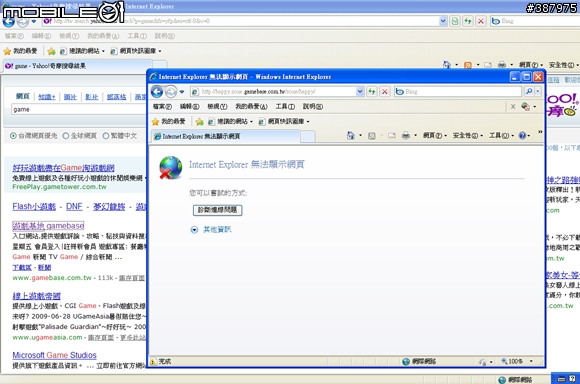Screen dimensions: 580x384
Task: Open 安全性(S) menu in front window
Action: point(468,136)
